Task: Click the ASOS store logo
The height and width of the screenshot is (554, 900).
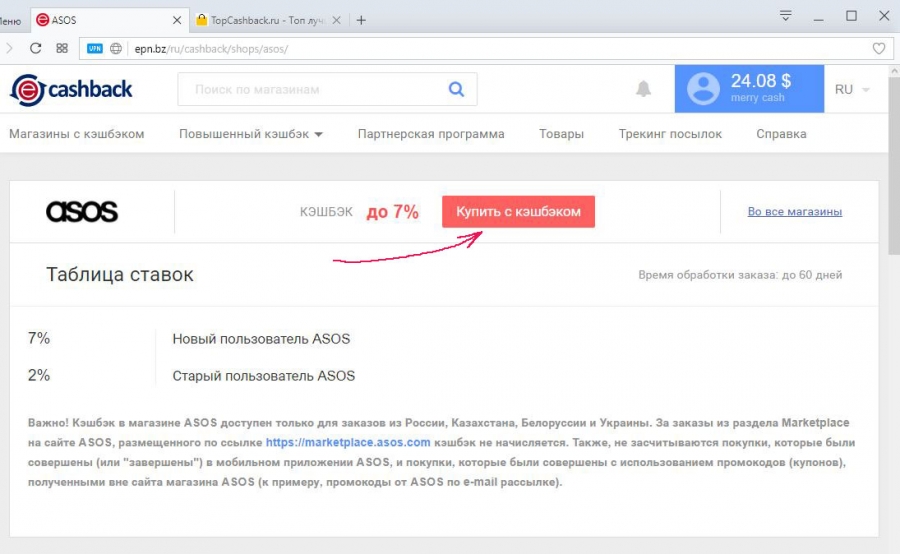Action: [x=82, y=212]
